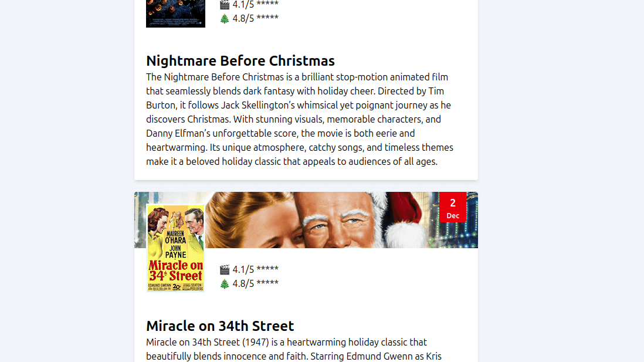Select the stars next to Miracle's 4.1/5 rating
Image resolution: width=644 pixels, height=362 pixels.
tap(267, 269)
